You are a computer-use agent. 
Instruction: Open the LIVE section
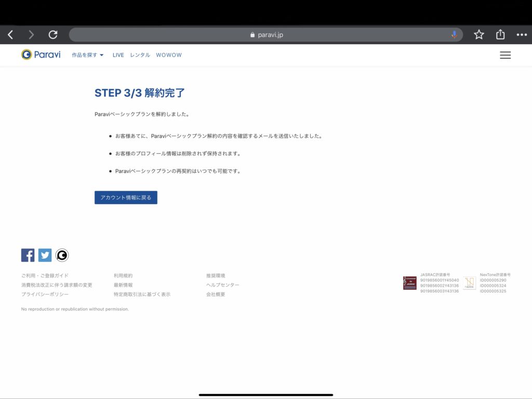(118, 55)
